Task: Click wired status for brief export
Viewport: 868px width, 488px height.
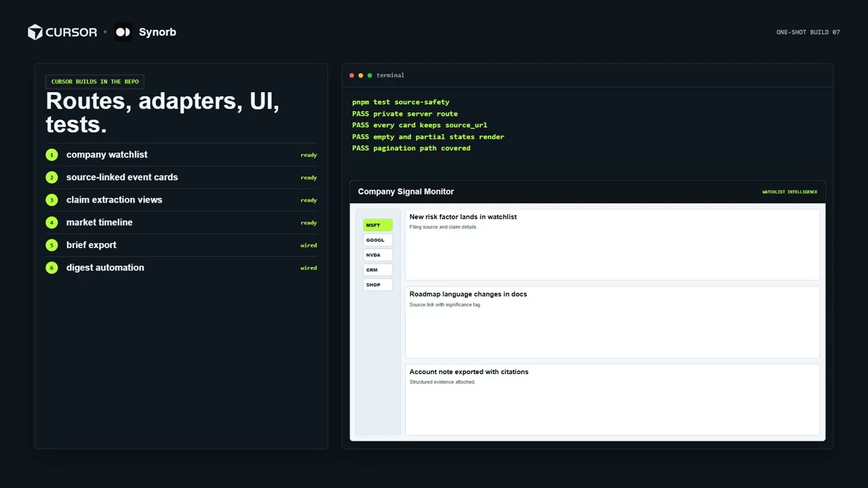Action: tap(309, 245)
